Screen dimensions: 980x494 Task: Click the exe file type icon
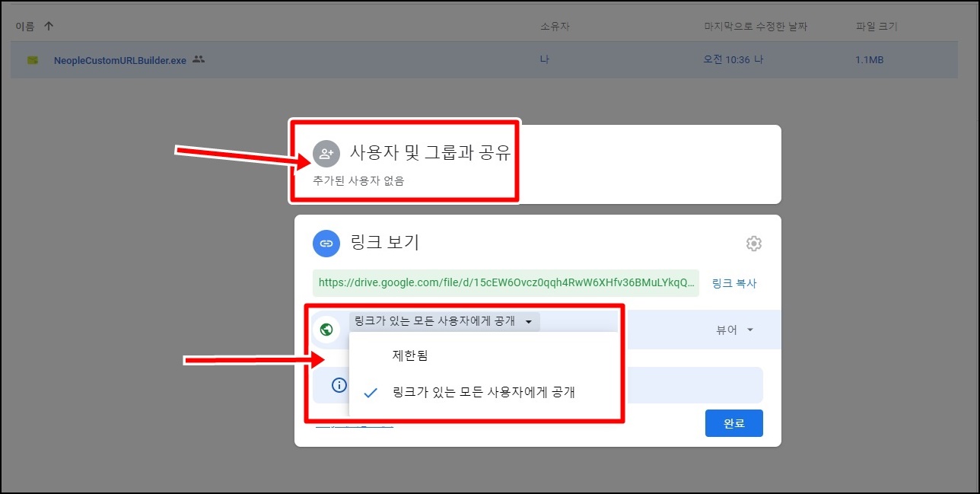(33, 60)
